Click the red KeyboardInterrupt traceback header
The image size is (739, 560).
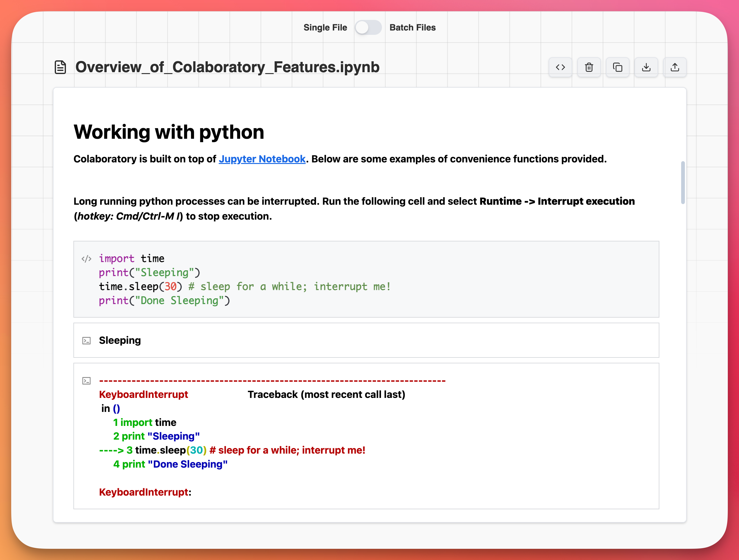(x=143, y=394)
